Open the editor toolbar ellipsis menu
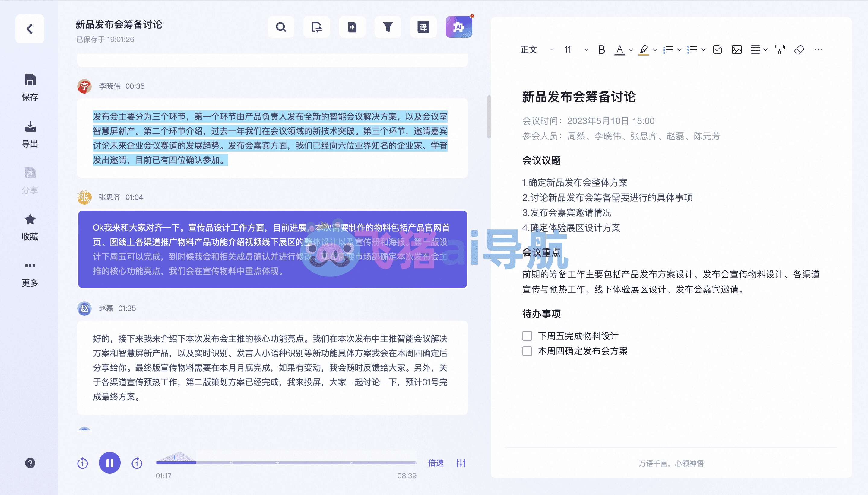The image size is (868, 495). click(x=819, y=49)
